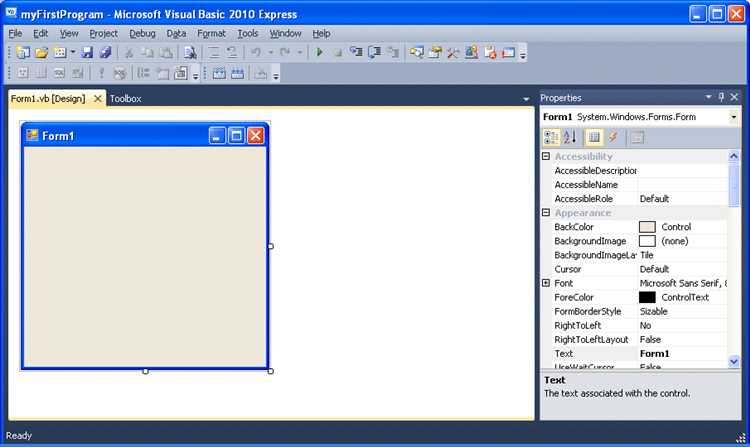Open the Tools menu
The height and width of the screenshot is (447, 750).
[x=248, y=33]
